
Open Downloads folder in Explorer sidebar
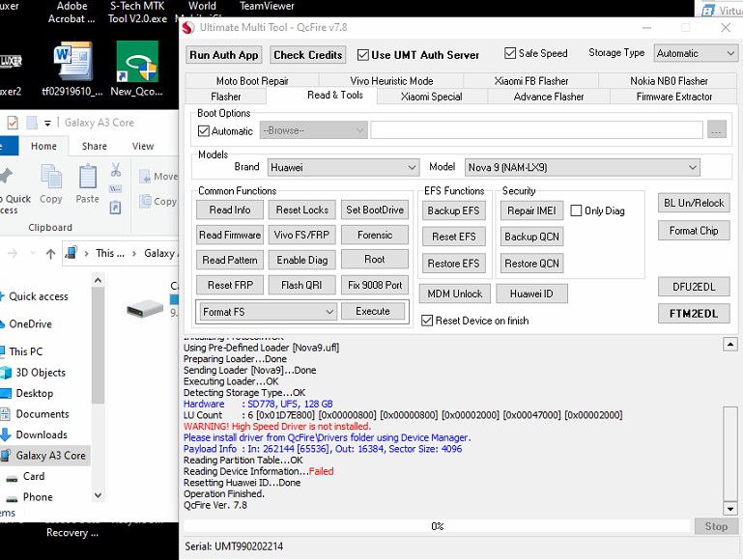click(42, 434)
